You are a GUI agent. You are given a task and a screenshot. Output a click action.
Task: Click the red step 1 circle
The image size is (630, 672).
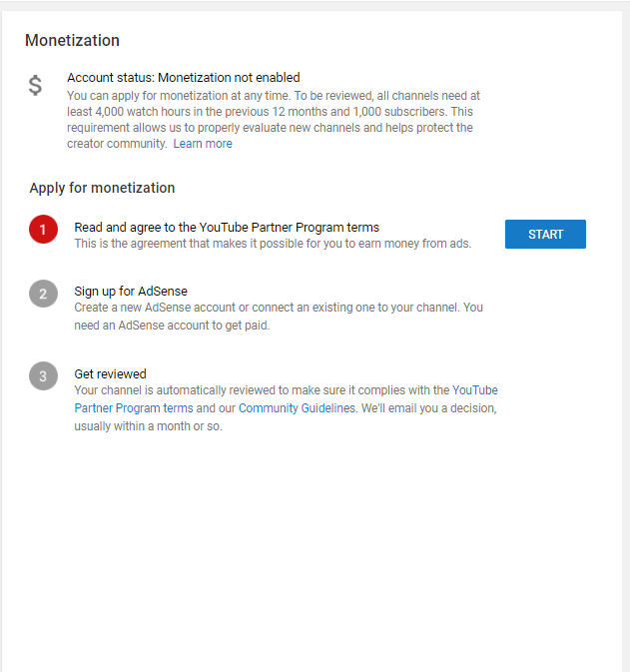pos(43,230)
